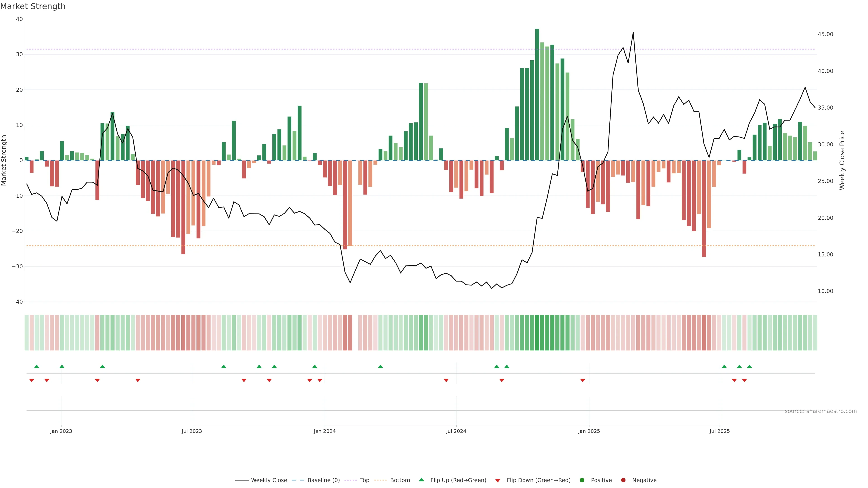Click the tallest dark green strength bar
Image resolution: width=868 pixels, height=488 pixels.
537,94
